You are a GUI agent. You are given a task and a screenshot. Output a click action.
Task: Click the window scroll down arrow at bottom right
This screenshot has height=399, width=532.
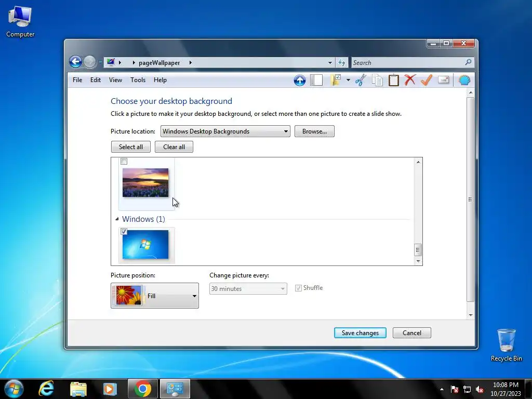click(x=470, y=315)
